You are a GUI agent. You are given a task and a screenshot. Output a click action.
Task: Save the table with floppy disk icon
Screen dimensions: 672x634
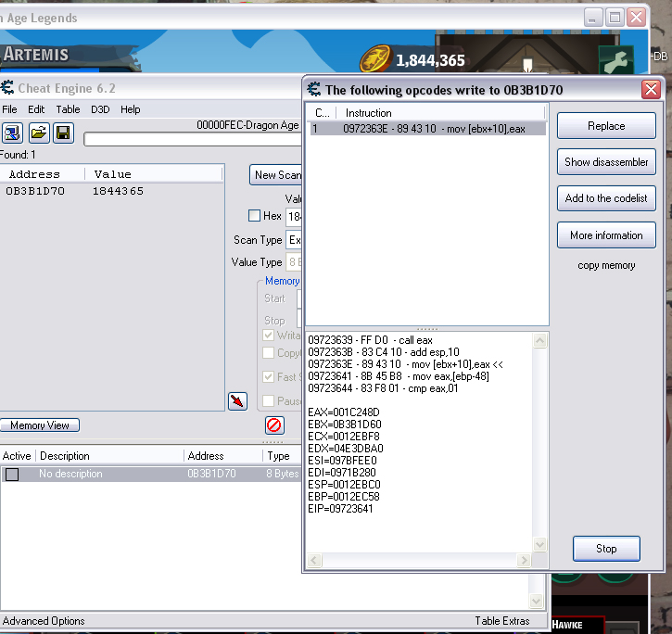tap(63, 133)
